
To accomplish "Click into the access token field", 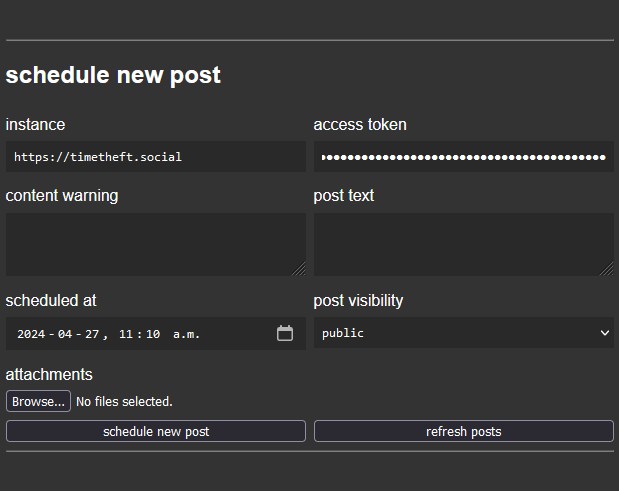I will (x=463, y=157).
